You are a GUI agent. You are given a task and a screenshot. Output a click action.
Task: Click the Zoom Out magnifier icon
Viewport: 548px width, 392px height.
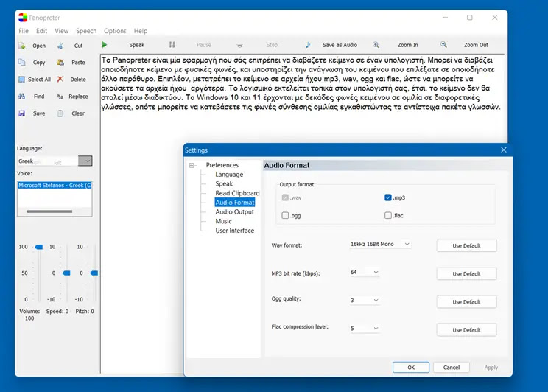[x=443, y=44]
